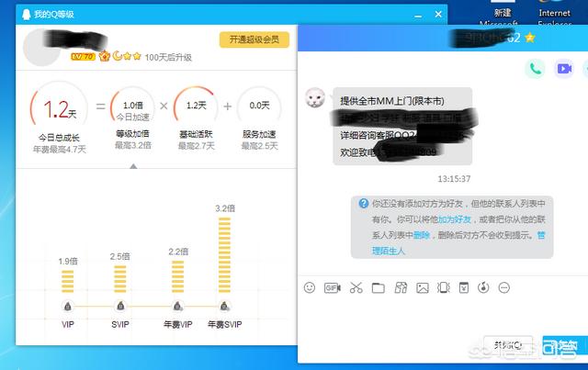Click the 100天后升级 text

click(x=168, y=57)
